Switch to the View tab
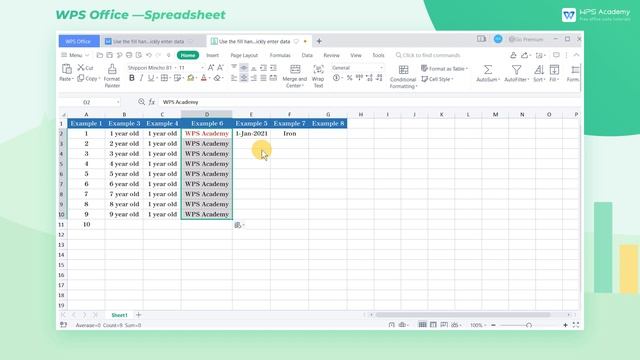The image size is (640, 360). point(356,55)
